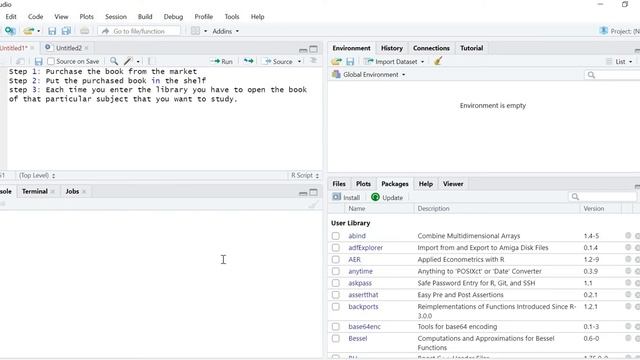Click the compile report notebook icon
The width and height of the screenshot is (640, 360).
[x=150, y=61]
